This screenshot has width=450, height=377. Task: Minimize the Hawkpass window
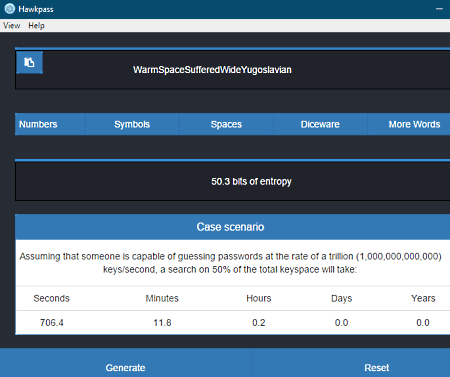click(439, 9)
